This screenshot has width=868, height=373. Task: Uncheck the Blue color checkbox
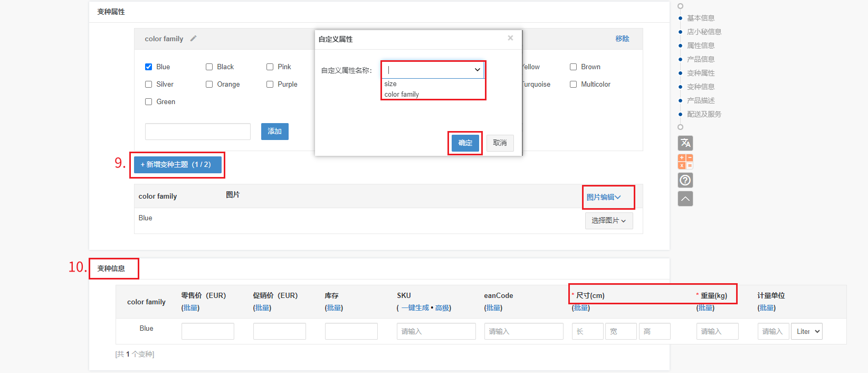coord(149,67)
